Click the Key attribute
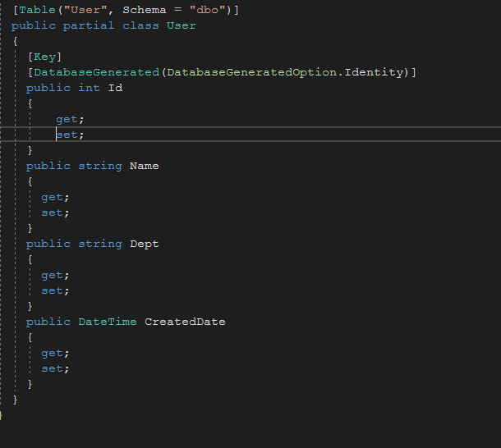Image resolution: width=501 pixels, height=448 pixels. [45, 57]
